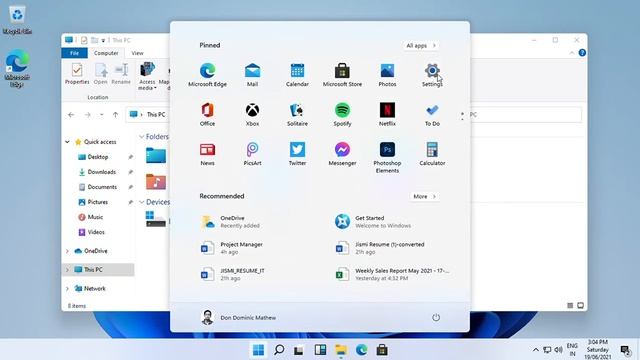Screen dimensions: 640x360
Task: Open Widgets from the taskbar
Action: click(x=320, y=350)
